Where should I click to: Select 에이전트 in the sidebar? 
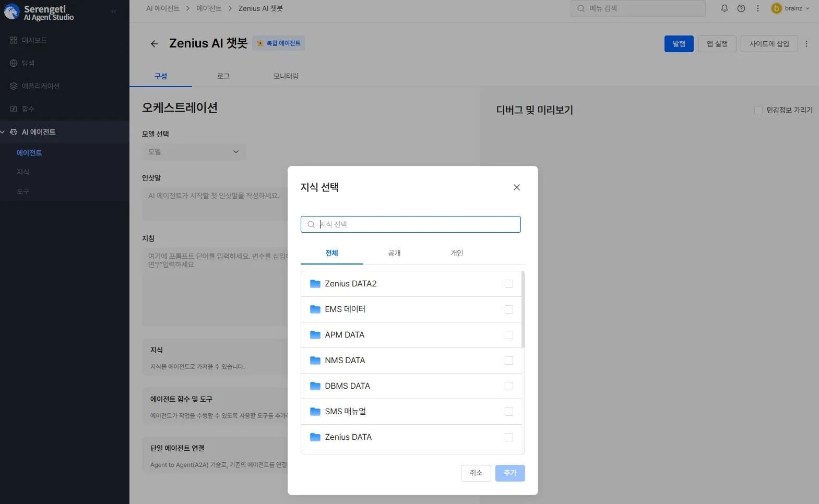coord(29,153)
